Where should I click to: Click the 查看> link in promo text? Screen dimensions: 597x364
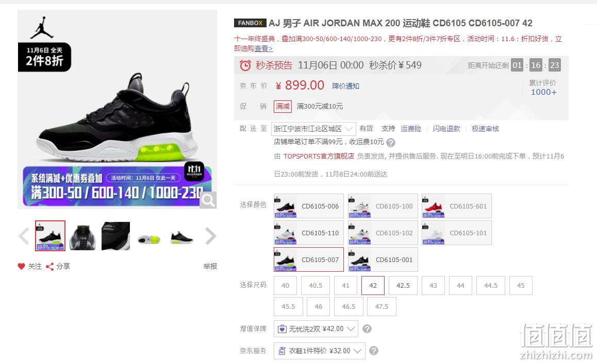coord(263,49)
